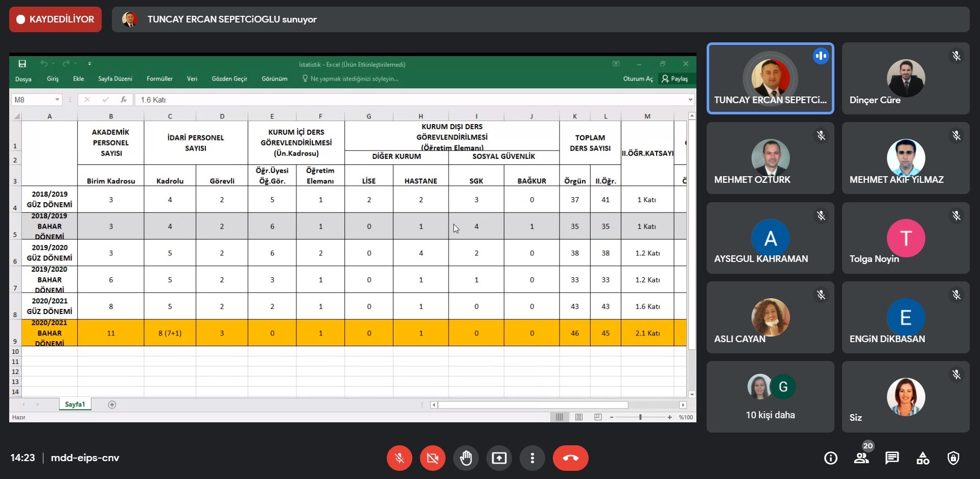
Task: Toggle the microphone mute button
Action: (x=400, y=458)
